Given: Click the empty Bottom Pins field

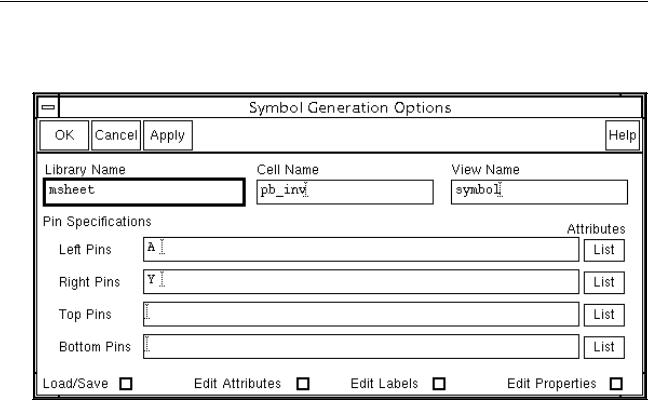Looking at the screenshot, I should 361,346.
